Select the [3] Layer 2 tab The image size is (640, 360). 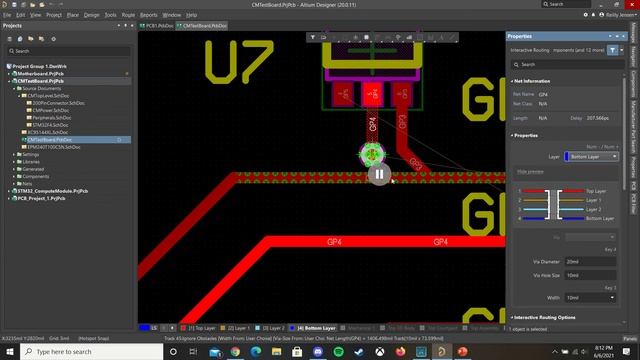coord(270,328)
